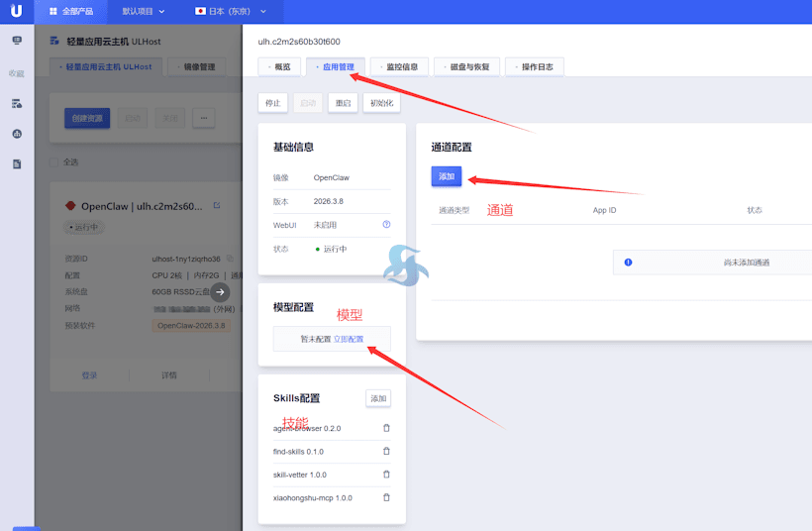The height and width of the screenshot is (531, 812).
Task: Click the 停止 button
Action: click(x=273, y=103)
